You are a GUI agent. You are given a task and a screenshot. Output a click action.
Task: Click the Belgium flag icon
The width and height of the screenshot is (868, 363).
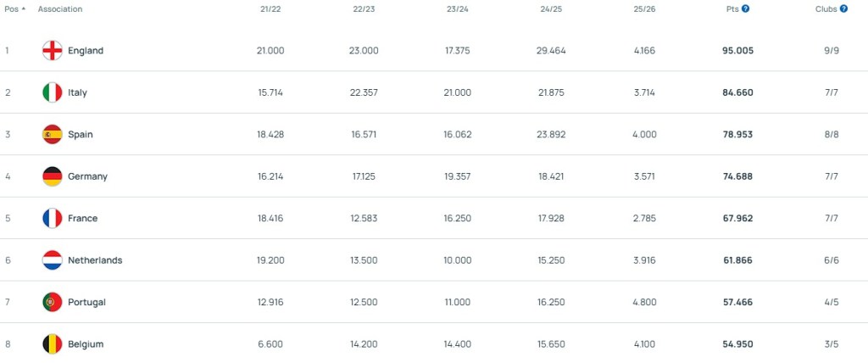click(x=53, y=344)
